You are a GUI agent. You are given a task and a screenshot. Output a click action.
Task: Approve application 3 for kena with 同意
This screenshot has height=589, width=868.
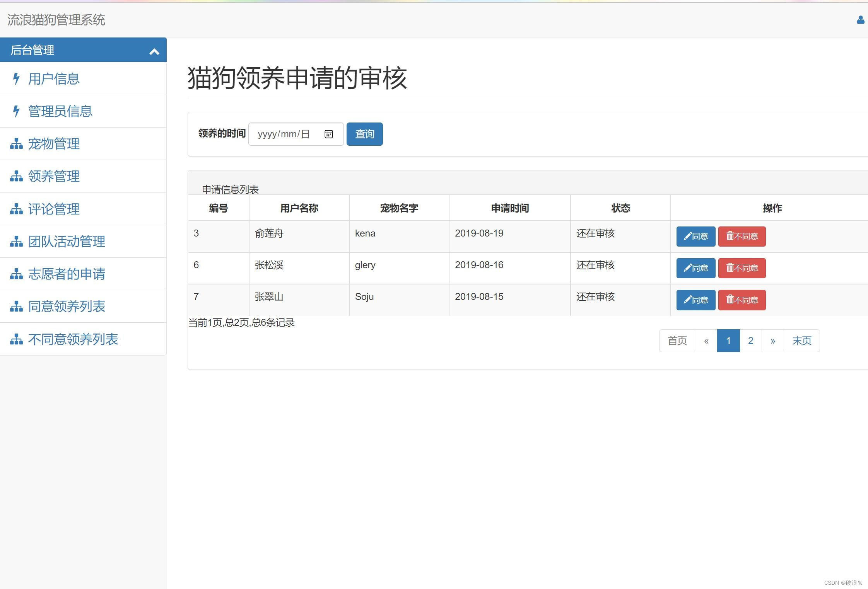click(x=696, y=236)
